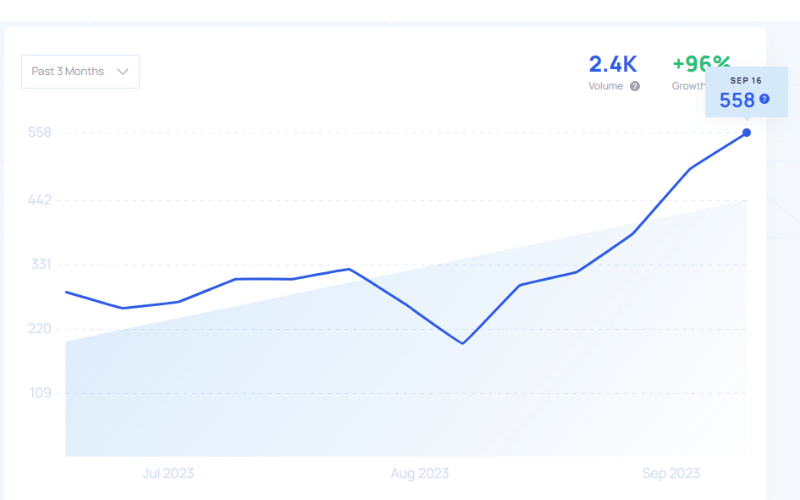The width and height of the screenshot is (800, 500).
Task: Open the Past 3 Months time range dropdown
Action: [x=80, y=72]
